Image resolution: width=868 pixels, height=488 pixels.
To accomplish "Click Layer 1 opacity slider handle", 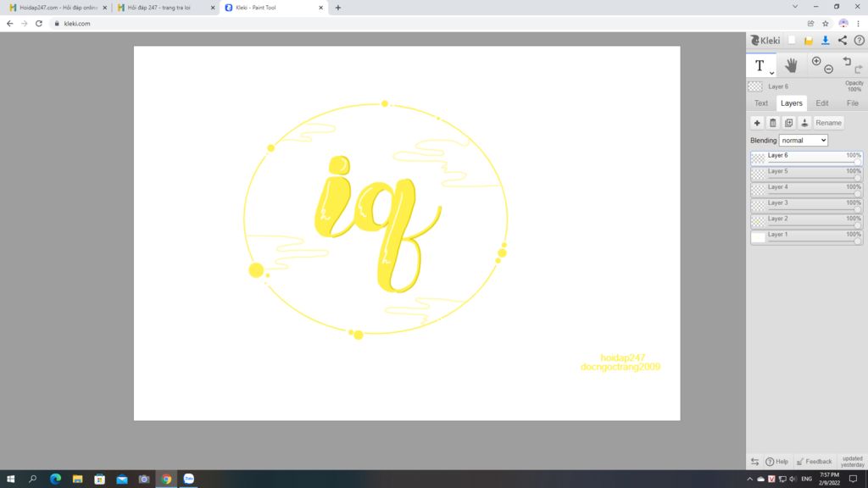I will [x=858, y=241].
